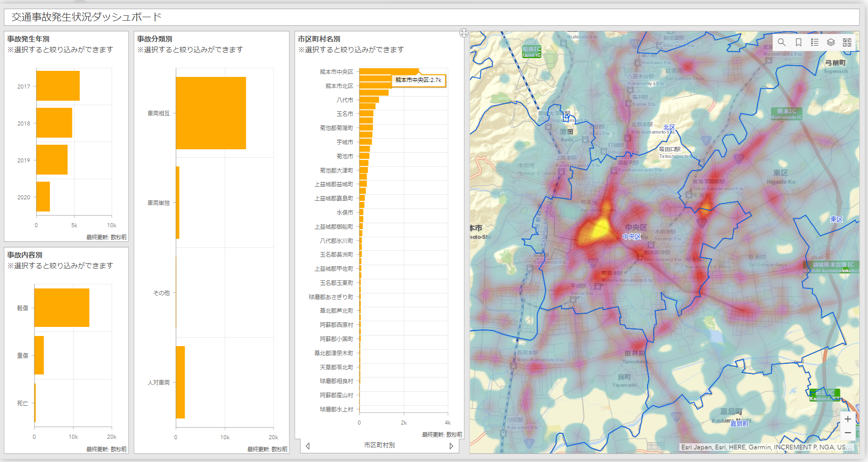Screen dimensions: 868x462
Task: Open the basemap gallery
Action: tap(847, 43)
